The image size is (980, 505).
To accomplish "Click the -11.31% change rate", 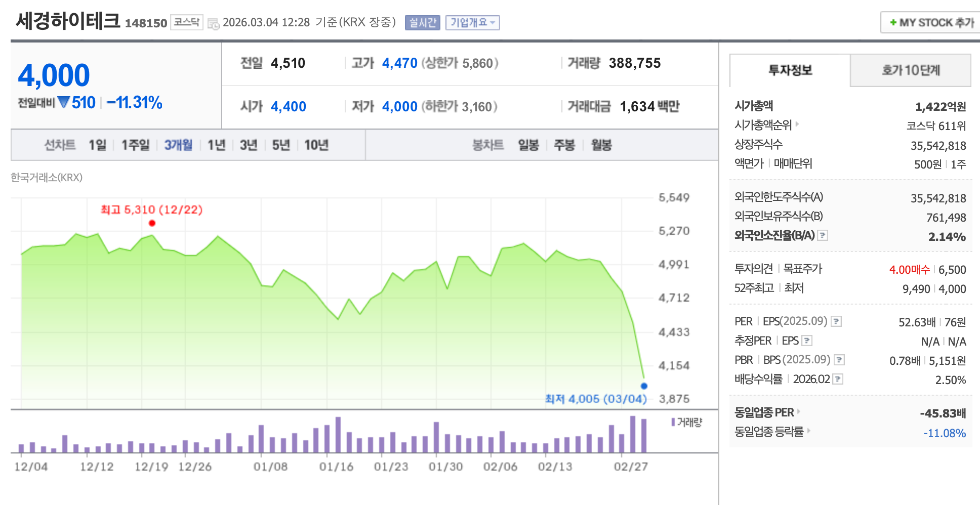I will pos(134,103).
